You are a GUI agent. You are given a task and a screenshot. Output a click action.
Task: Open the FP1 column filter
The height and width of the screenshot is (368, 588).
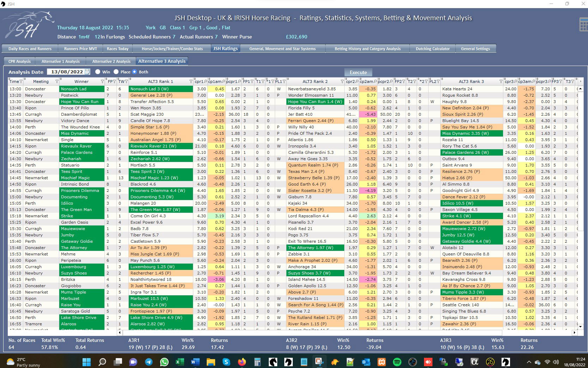252,82
